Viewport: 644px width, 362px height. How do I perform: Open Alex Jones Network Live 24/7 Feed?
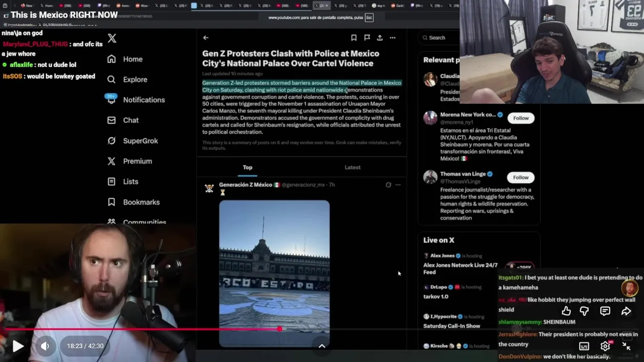460,268
